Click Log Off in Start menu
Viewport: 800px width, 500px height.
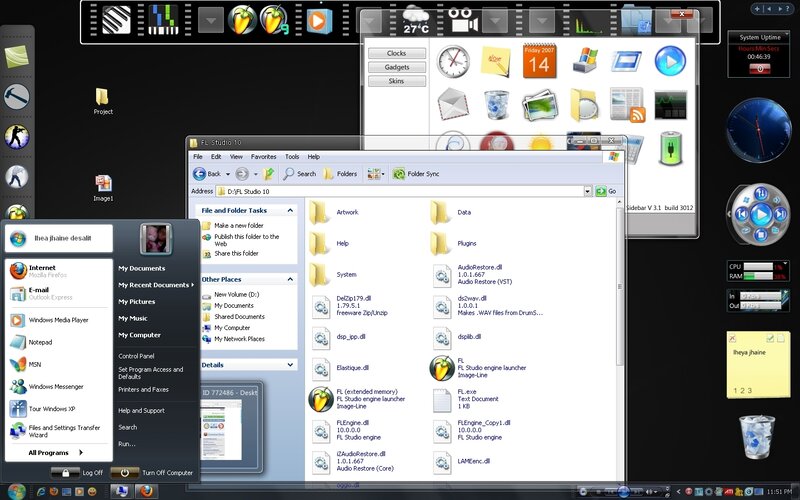pos(77,473)
